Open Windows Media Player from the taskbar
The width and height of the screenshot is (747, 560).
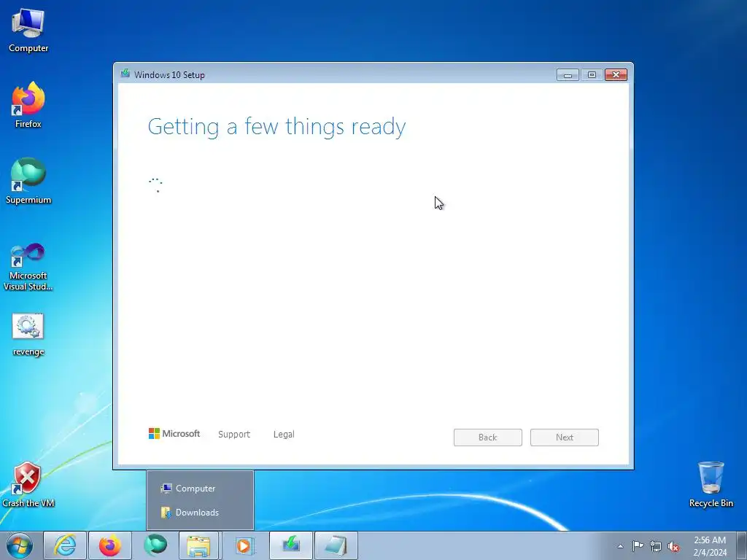(x=245, y=545)
